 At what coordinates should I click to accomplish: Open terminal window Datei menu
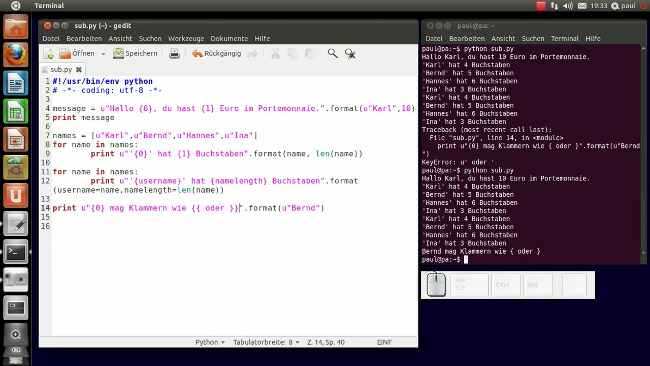click(x=434, y=39)
